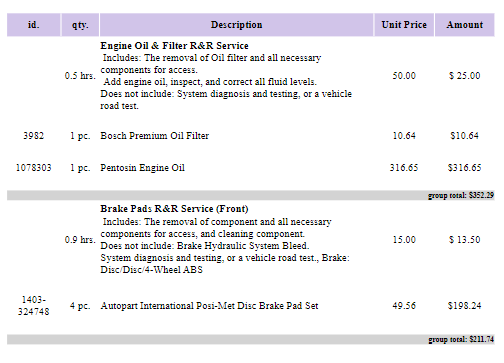Click group total $211.74 bar
This screenshot has height=363, width=504.
click(x=251, y=339)
